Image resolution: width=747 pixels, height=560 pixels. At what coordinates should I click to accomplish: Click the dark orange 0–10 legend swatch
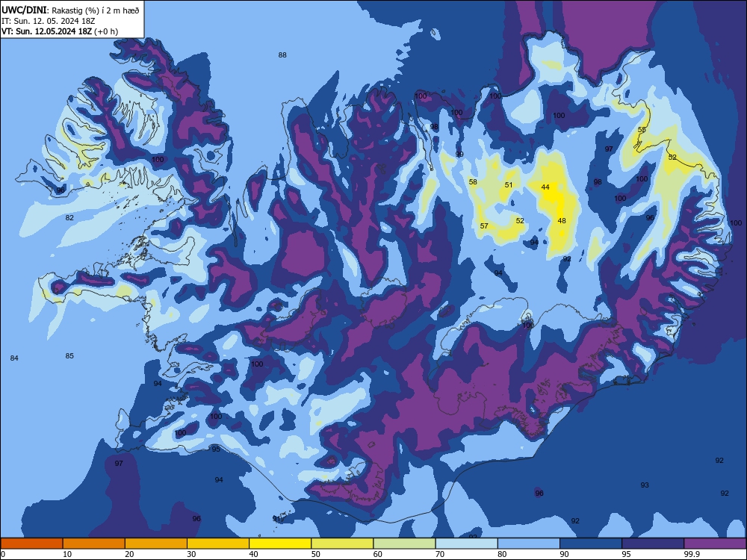tap(31, 544)
